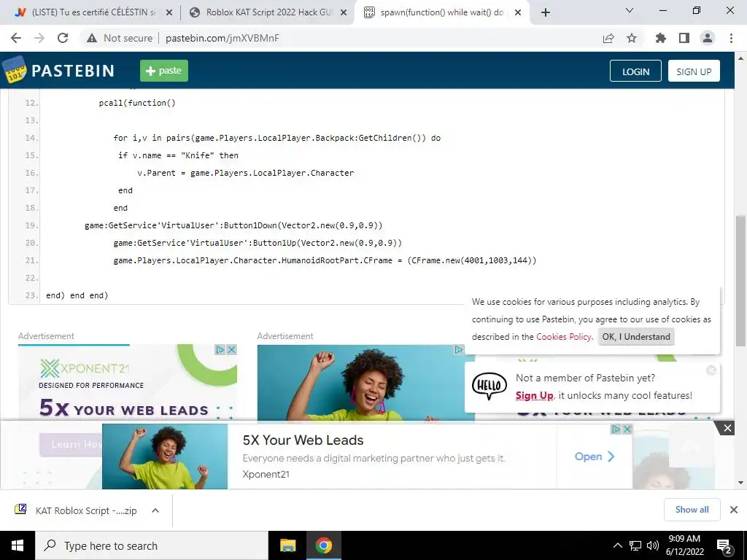Bookmark this tab with star icon
Screen dimensions: 747x560
click(632, 38)
